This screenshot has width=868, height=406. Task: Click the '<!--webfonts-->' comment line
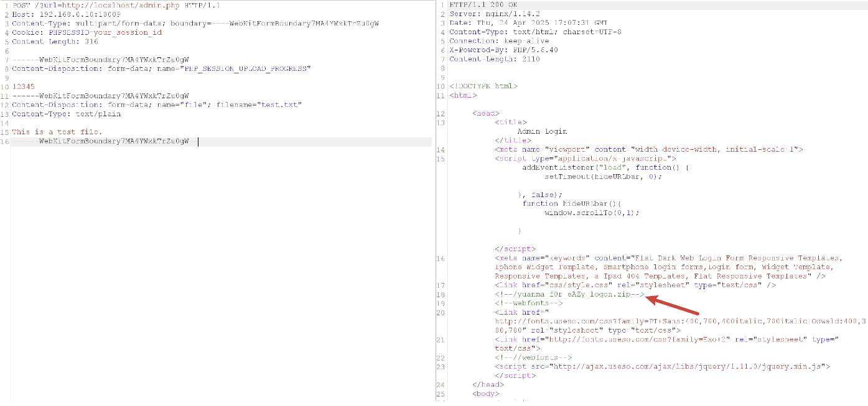coord(528,303)
